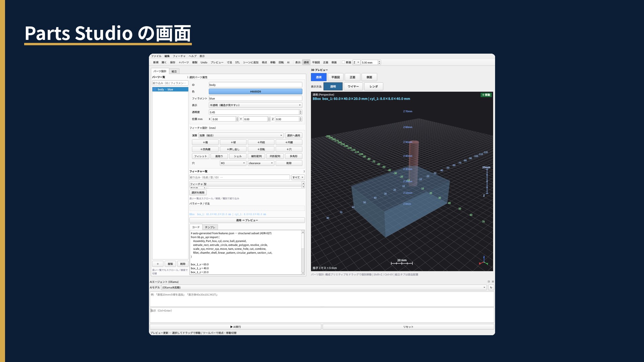Switch to 組立 tab

174,71
